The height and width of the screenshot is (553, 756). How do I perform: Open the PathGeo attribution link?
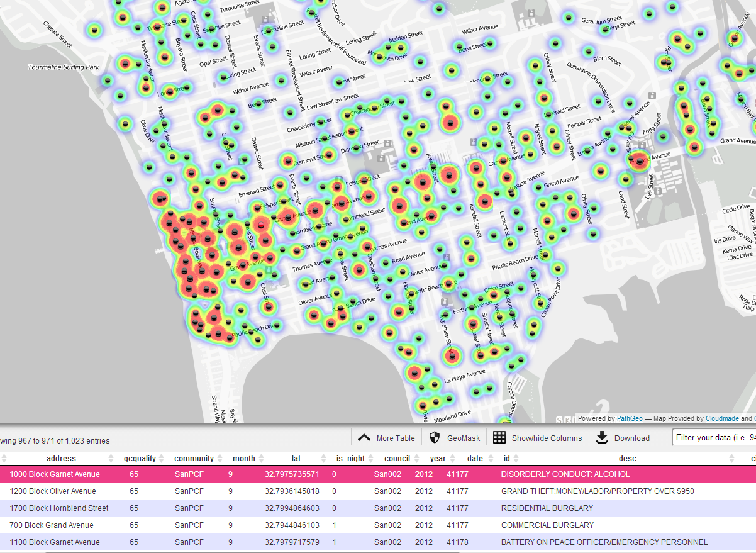629,418
